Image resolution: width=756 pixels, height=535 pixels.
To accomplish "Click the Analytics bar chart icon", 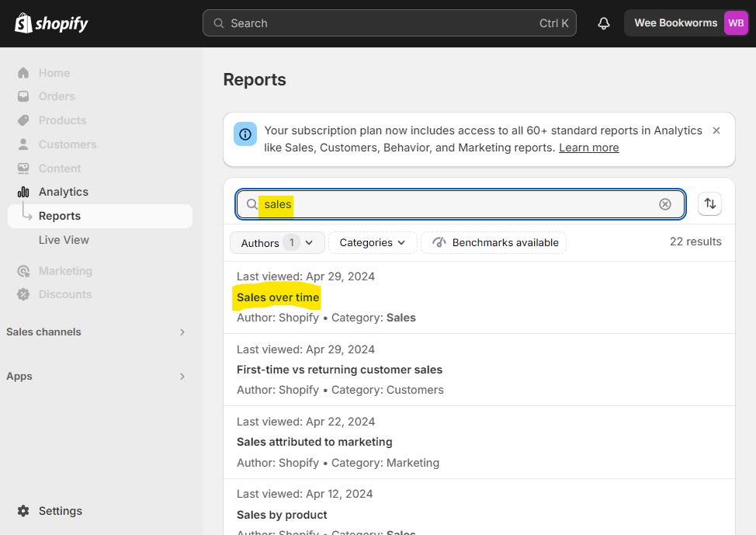I will click(x=23, y=192).
